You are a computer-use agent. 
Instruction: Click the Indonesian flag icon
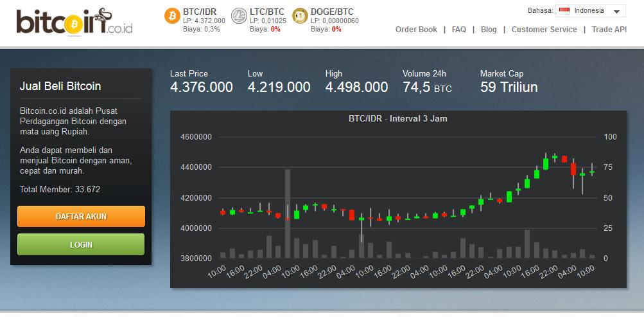pyautogui.click(x=564, y=11)
